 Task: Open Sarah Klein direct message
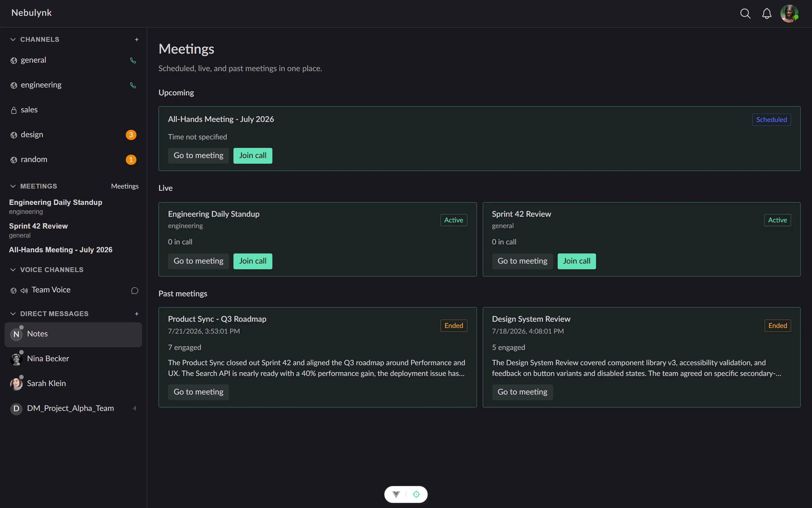(x=73, y=384)
